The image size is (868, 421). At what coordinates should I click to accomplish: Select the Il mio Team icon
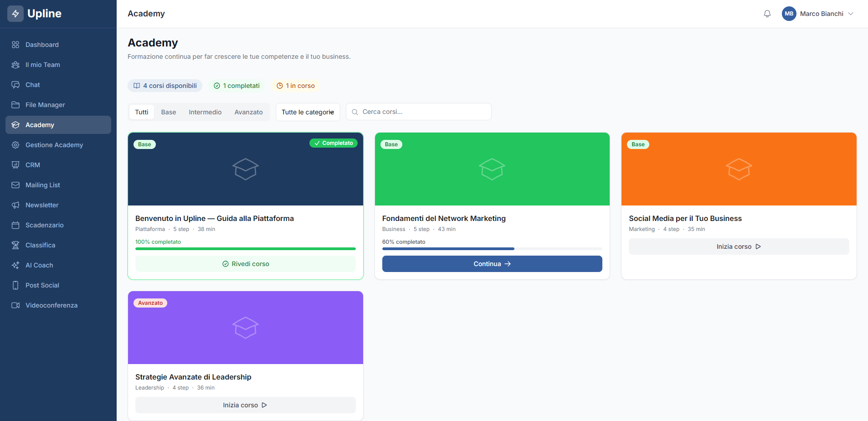tap(15, 65)
